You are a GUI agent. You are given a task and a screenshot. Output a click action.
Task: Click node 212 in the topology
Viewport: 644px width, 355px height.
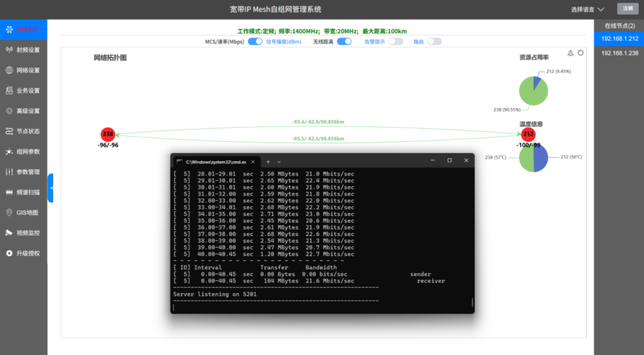(528, 134)
